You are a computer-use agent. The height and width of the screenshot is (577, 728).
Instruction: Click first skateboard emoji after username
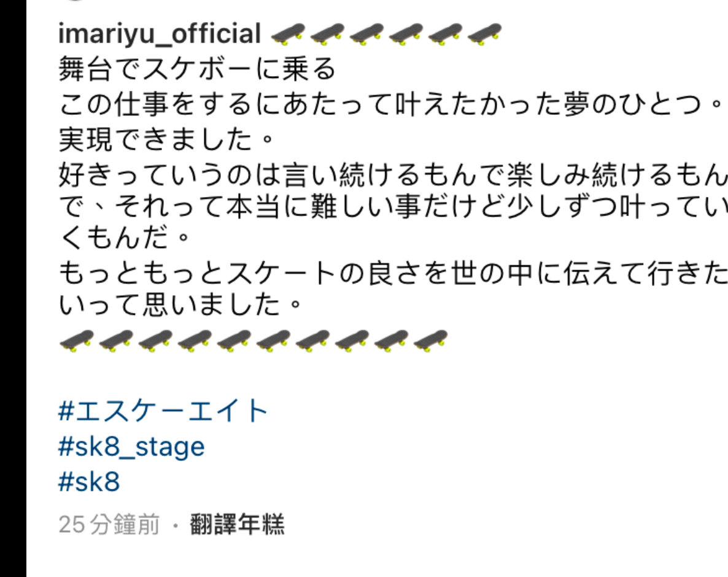point(287,34)
